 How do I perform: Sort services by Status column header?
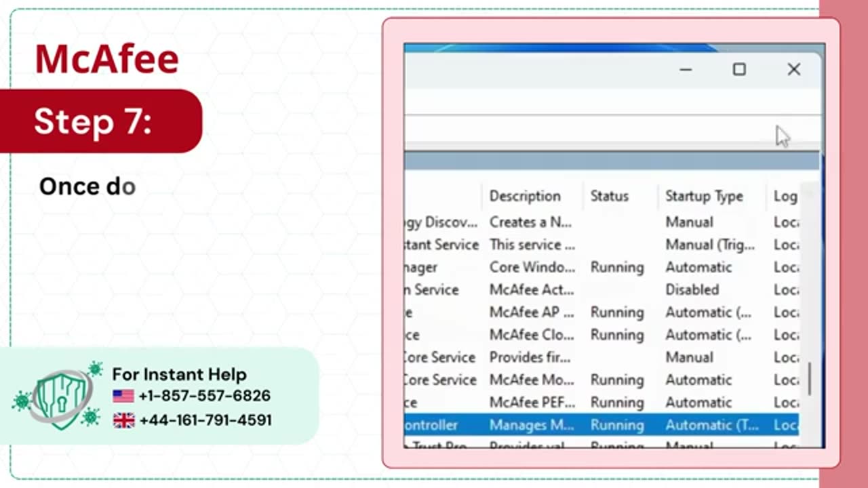tap(609, 196)
